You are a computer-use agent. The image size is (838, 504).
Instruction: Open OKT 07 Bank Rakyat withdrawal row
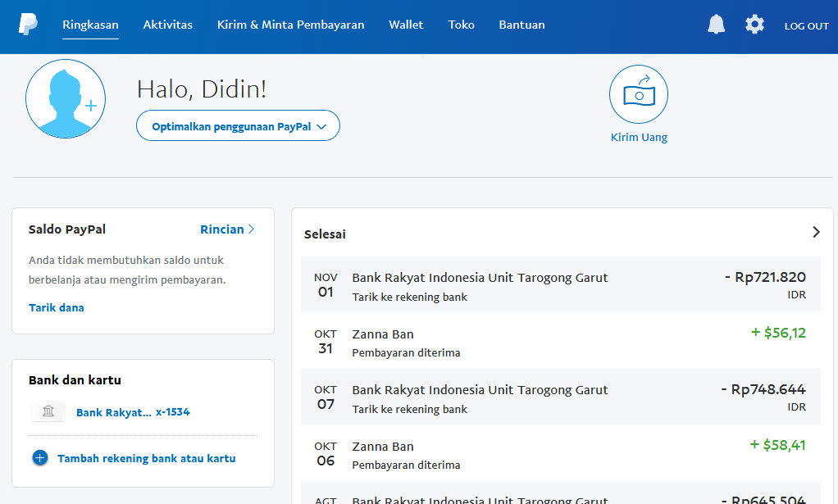[x=560, y=397]
